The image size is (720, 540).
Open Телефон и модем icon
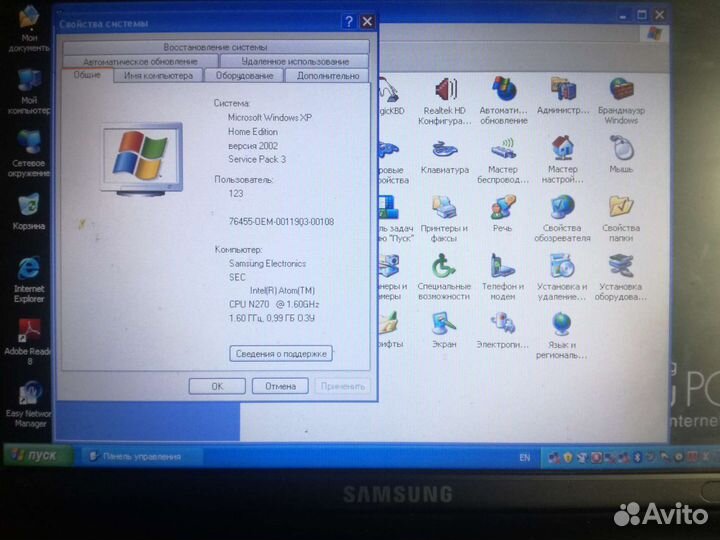point(503,277)
